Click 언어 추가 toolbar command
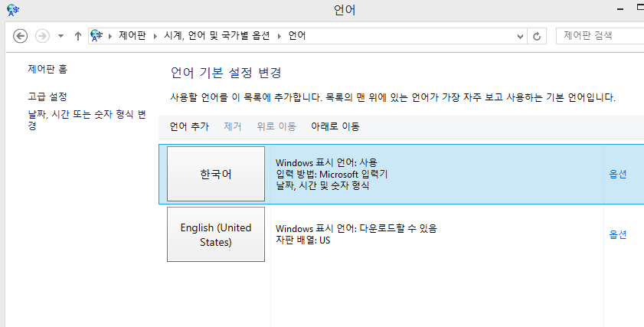 [189, 126]
